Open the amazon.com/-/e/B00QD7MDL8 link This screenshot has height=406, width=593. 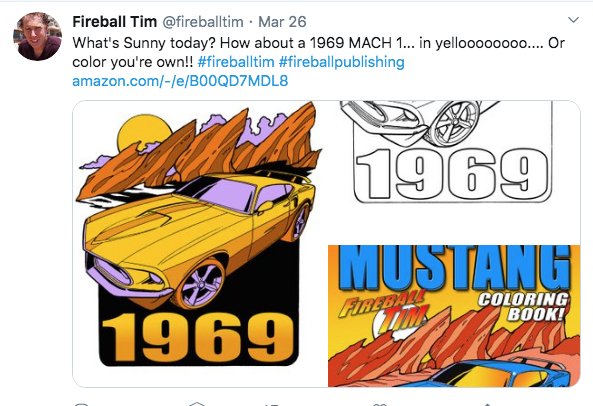tap(180, 81)
